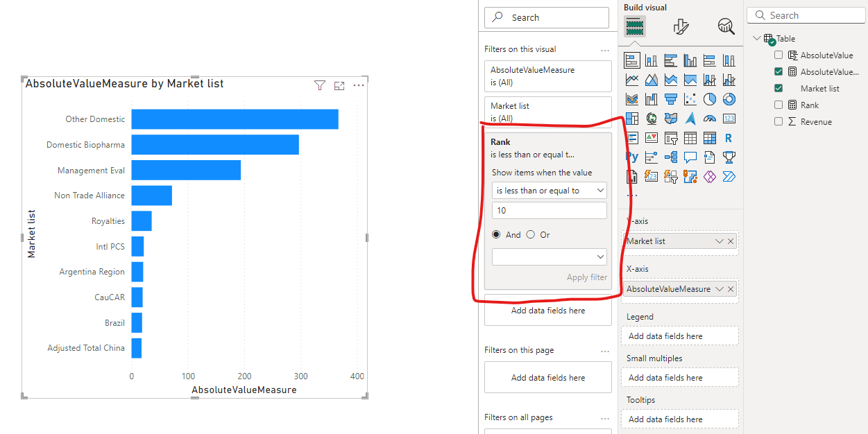The width and height of the screenshot is (868, 434).
Task: Open options for Filters on all pages
Action: 605,417
